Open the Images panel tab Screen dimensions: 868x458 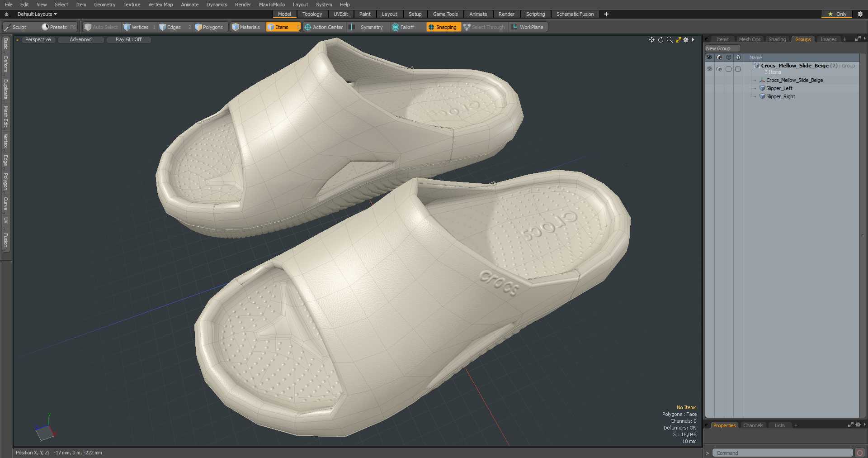coord(828,39)
